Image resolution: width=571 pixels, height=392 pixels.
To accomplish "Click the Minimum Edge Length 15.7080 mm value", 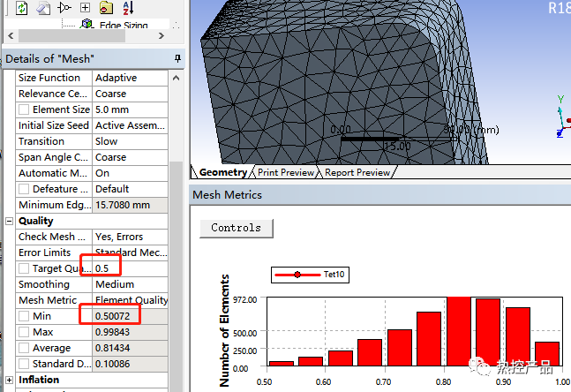I will coord(130,205).
